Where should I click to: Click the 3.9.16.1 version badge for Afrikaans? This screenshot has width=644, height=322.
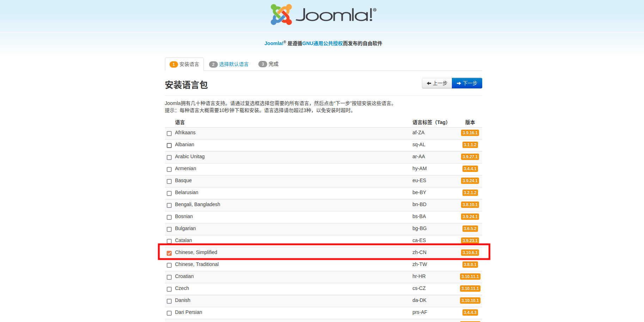470,133
